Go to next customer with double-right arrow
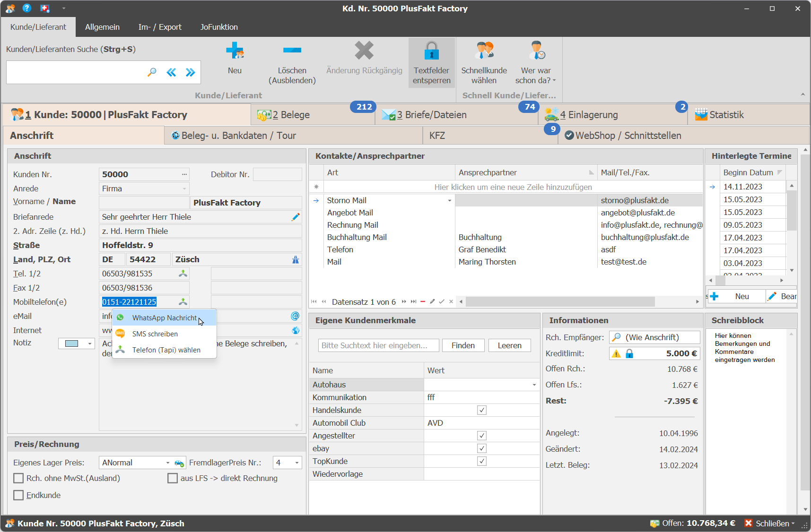Image resolution: width=811 pixels, height=532 pixels. click(x=190, y=72)
